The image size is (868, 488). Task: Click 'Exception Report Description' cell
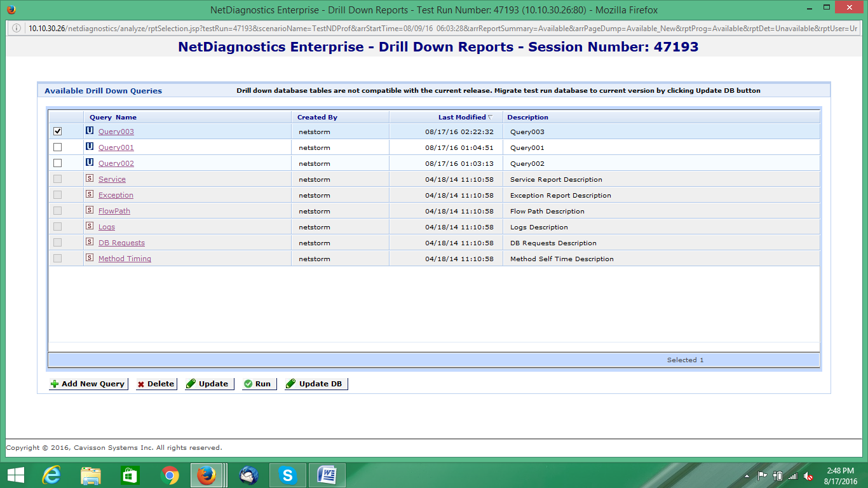[x=560, y=195]
